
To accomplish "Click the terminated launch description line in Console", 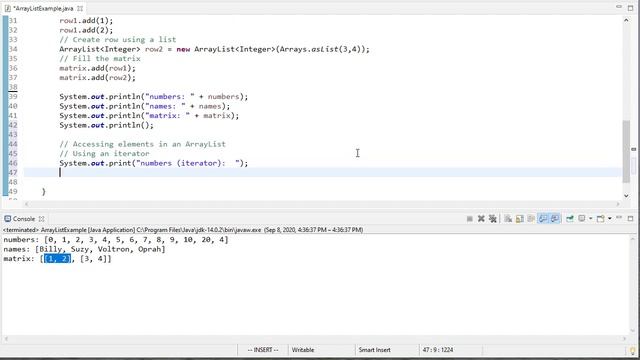I will click(183, 230).
